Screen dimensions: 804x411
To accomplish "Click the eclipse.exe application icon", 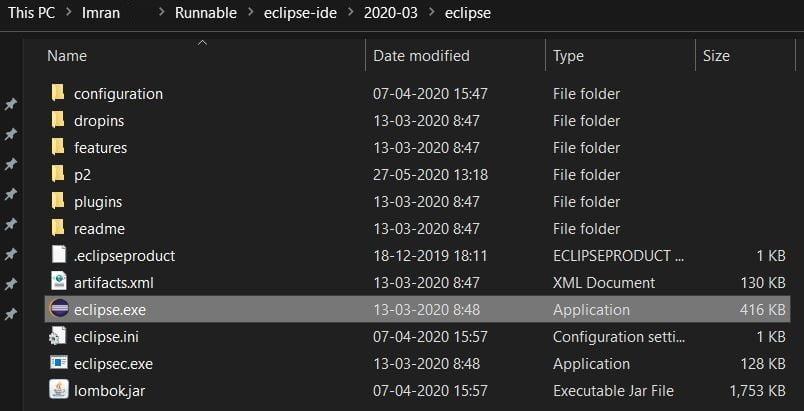I will (x=58, y=310).
